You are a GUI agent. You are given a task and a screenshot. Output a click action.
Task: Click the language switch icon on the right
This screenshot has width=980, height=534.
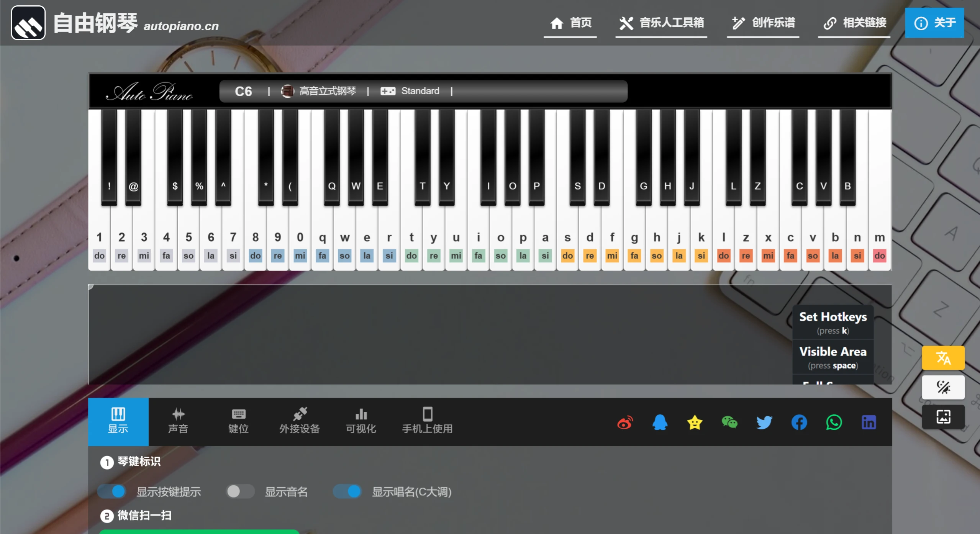(x=942, y=357)
